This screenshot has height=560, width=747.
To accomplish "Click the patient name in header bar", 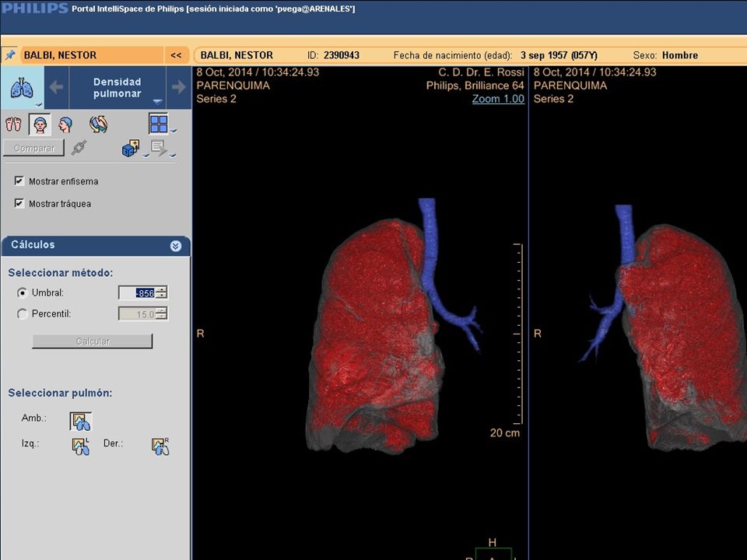I will pos(237,55).
